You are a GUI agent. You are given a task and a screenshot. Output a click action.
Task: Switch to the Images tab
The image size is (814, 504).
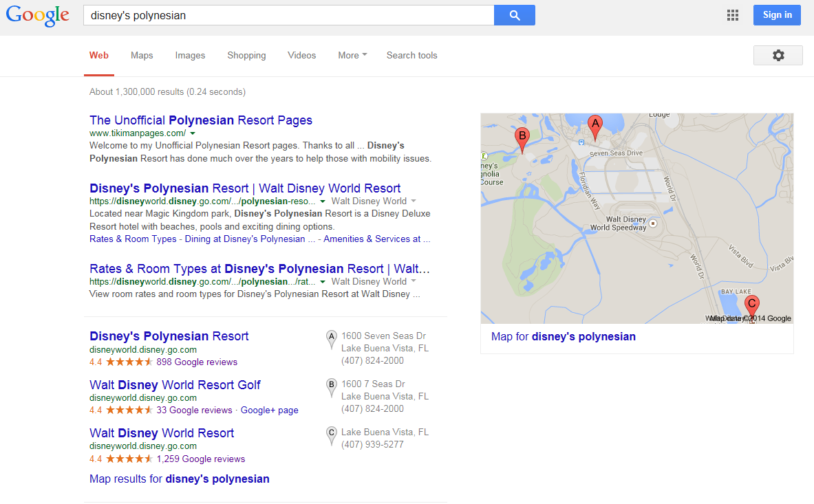[x=190, y=56]
